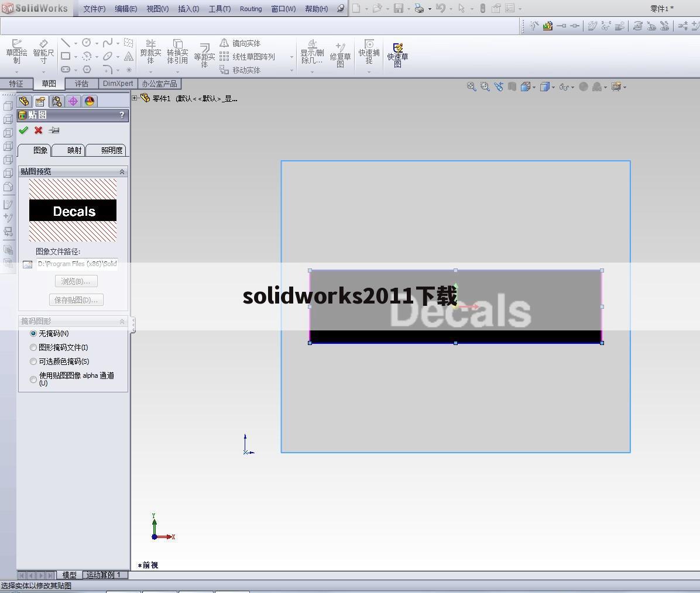The height and width of the screenshot is (593, 700).
Task: Click the pushpin to keep panel open
Action: pos(54,130)
